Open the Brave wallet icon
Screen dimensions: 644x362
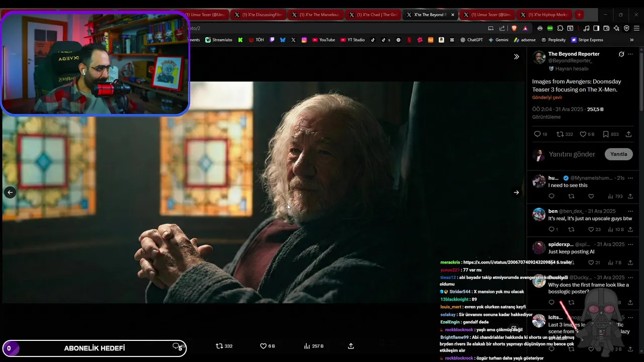coord(606,28)
